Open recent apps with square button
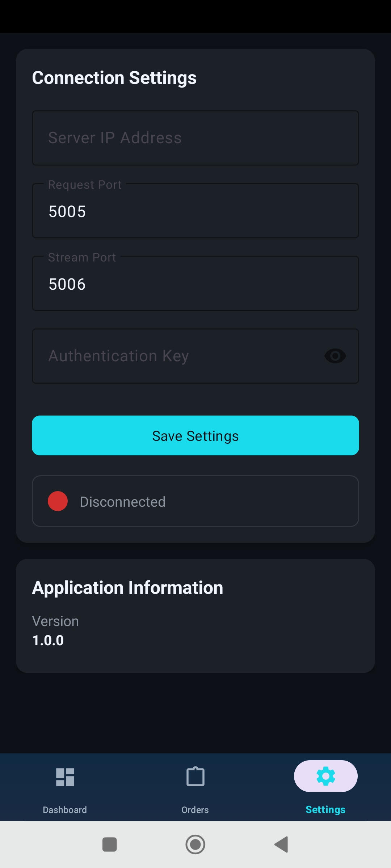This screenshot has width=391, height=868. [110, 844]
